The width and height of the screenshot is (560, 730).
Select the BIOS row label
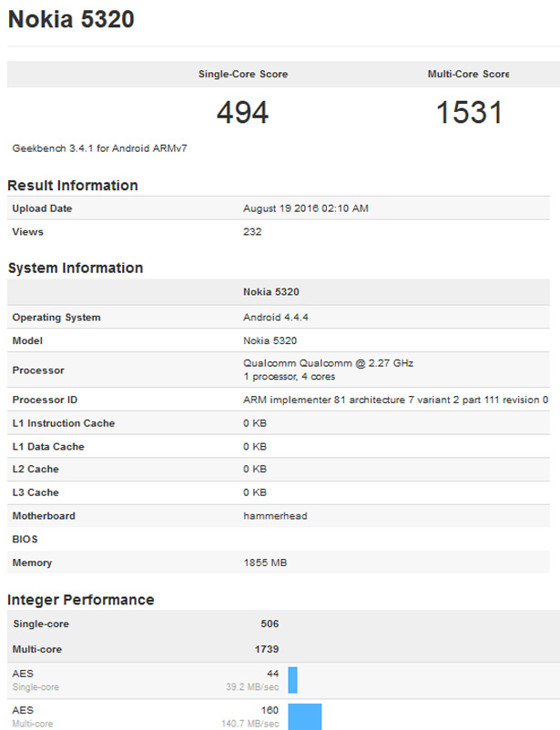(25, 539)
